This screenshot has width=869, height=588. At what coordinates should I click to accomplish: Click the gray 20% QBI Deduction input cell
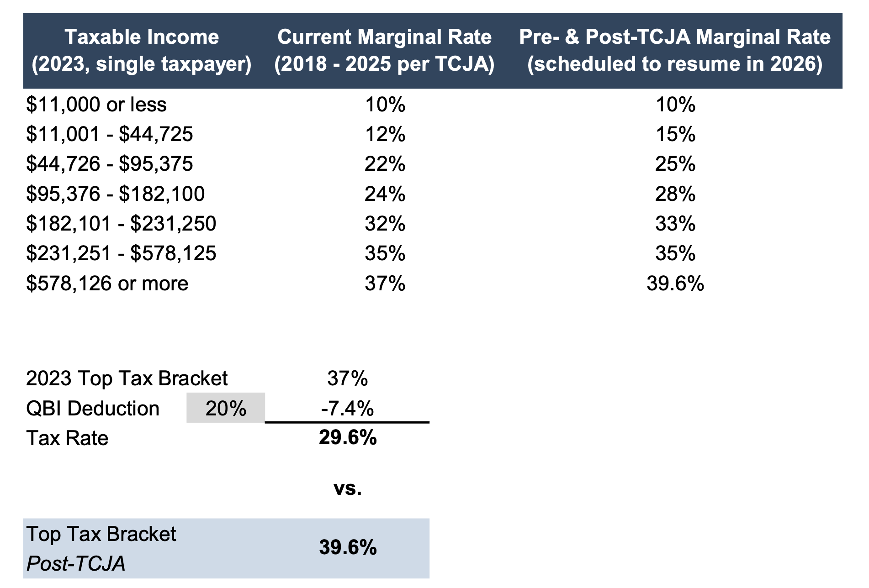[x=226, y=408]
